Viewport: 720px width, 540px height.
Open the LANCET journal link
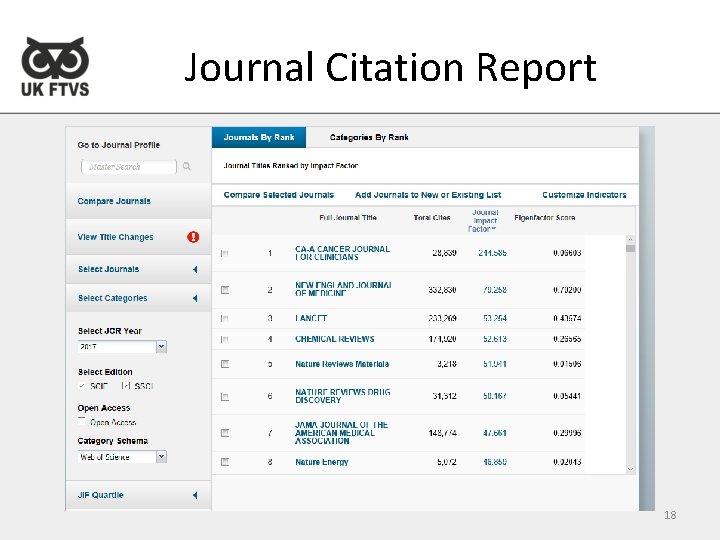[311, 318]
